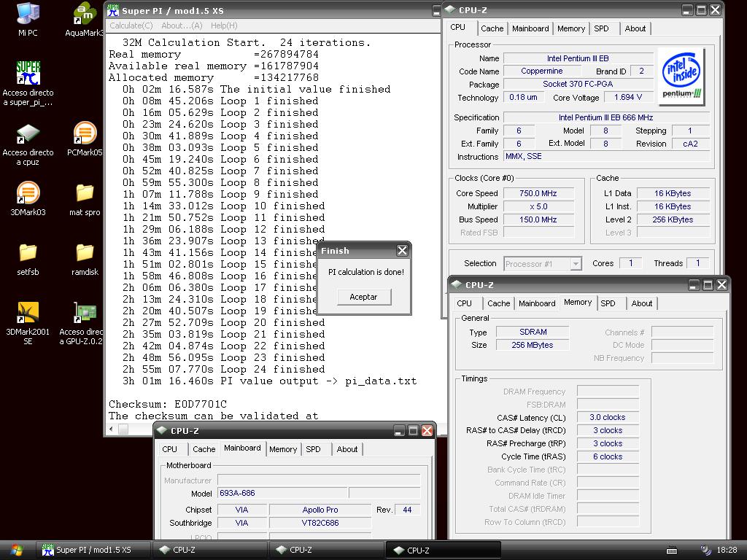Select About tab in Memory CPU-Z window
This screenshot has height=560, width=747.
[642, 303]
